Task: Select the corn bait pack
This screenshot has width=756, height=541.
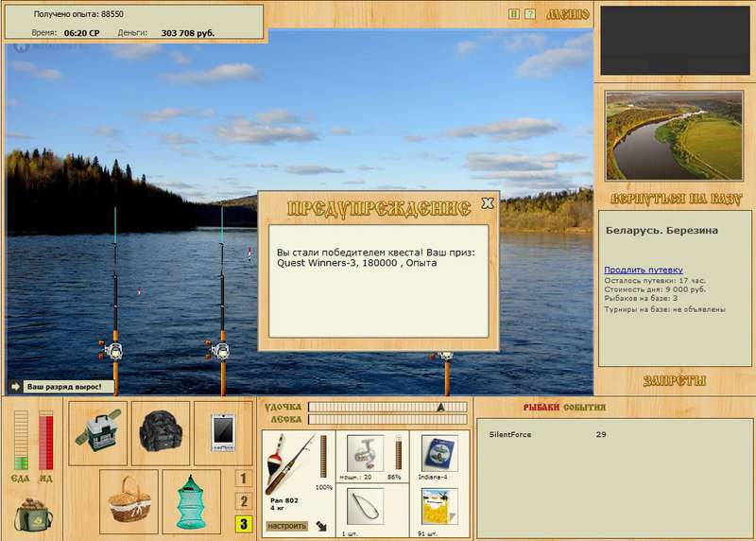Action: click(x=439, y=506)
